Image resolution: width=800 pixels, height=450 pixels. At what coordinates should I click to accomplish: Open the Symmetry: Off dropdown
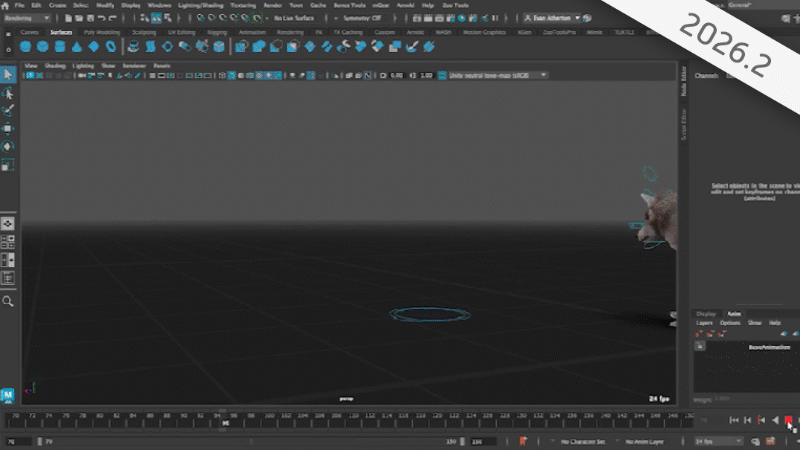362,18
